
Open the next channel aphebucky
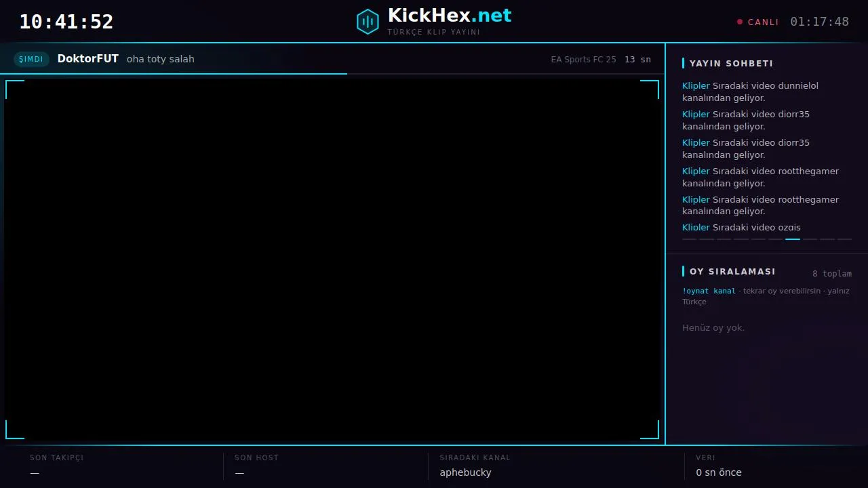[465, 472]
